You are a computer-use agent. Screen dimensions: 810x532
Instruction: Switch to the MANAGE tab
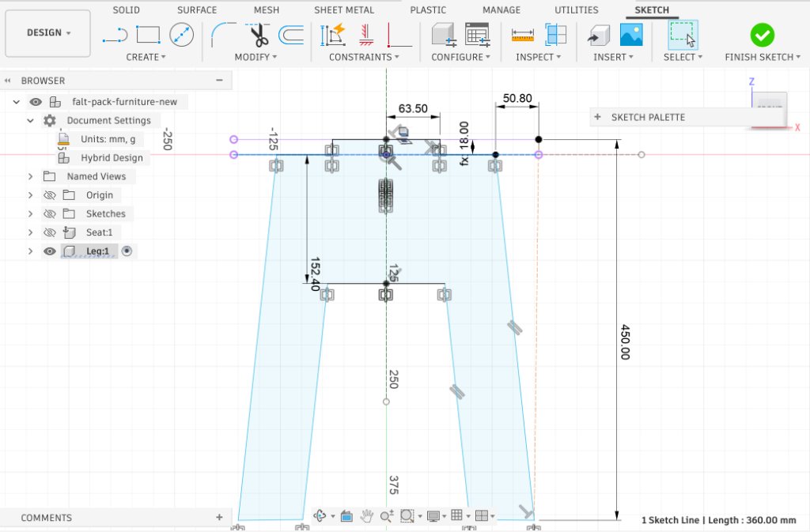[x=501, y=9]
